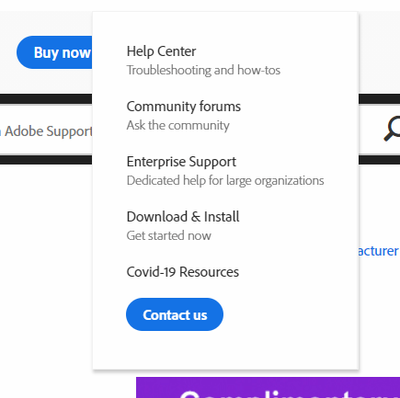
Task: Click empty top margin above Help Center
Action: pos(225,27)
